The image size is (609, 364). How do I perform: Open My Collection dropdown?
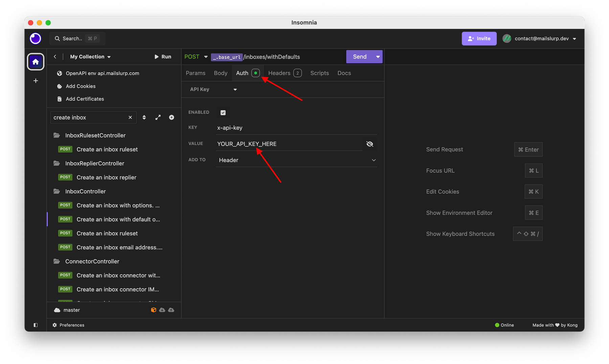coord(90,57)
